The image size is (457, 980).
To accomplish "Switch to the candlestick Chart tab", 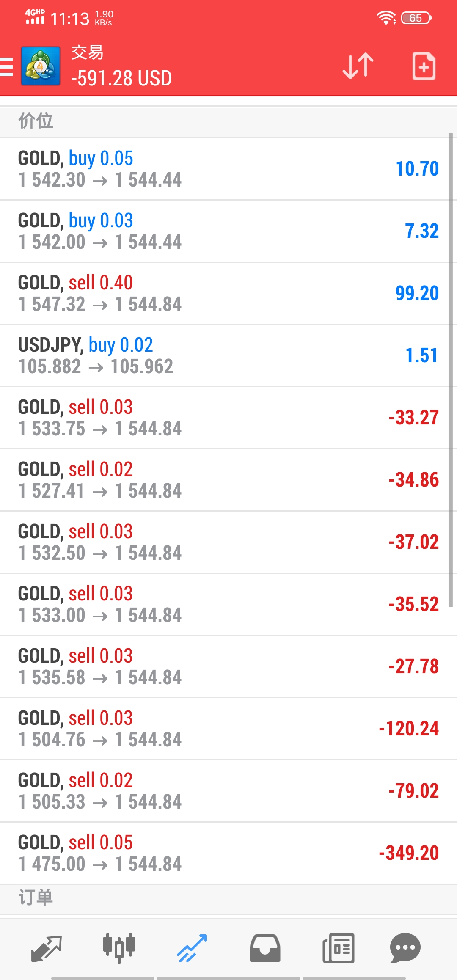I will (x=119, y=948).
